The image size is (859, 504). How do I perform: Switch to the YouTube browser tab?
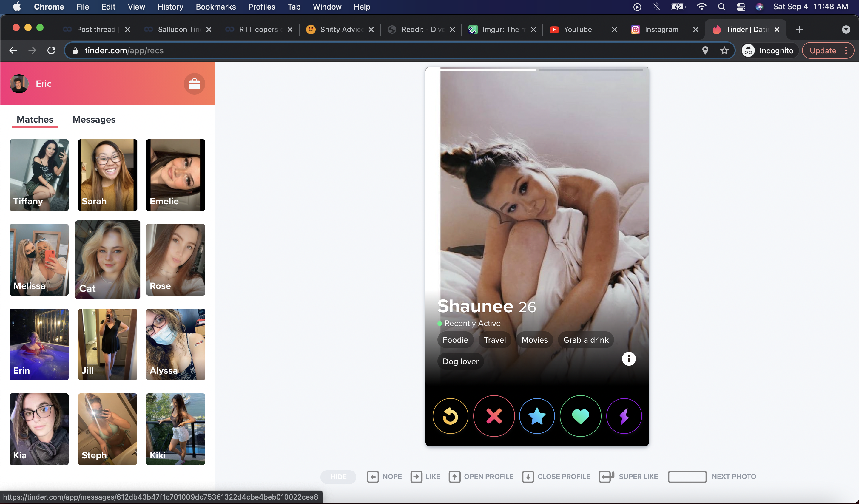click(577, 30)
